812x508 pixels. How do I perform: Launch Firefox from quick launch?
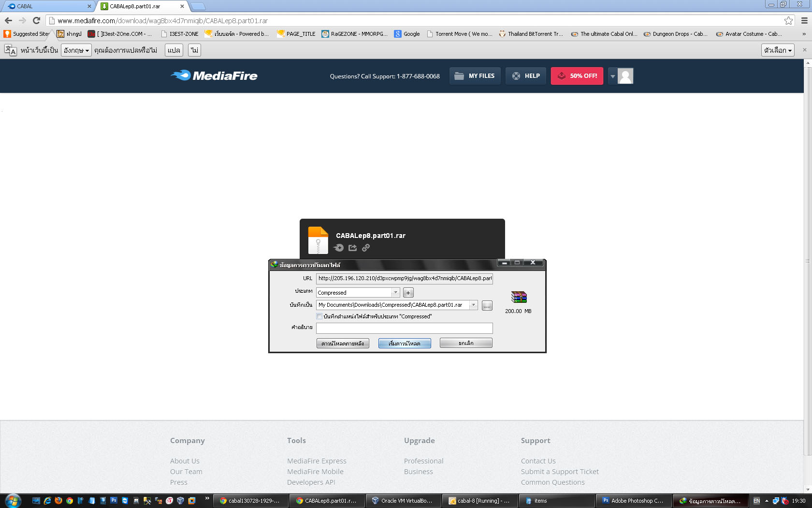(58, 501)
